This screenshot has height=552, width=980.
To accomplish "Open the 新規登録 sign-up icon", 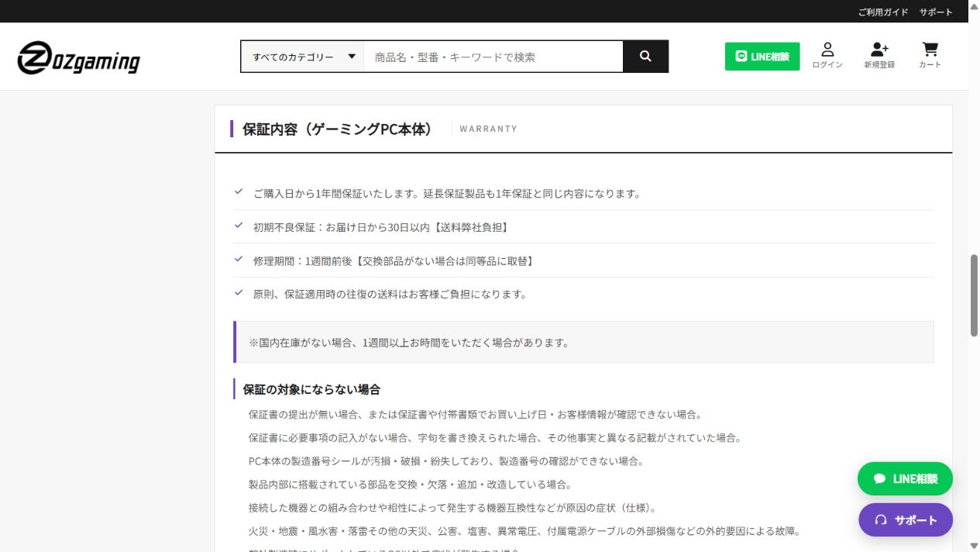I will (879, 56).
